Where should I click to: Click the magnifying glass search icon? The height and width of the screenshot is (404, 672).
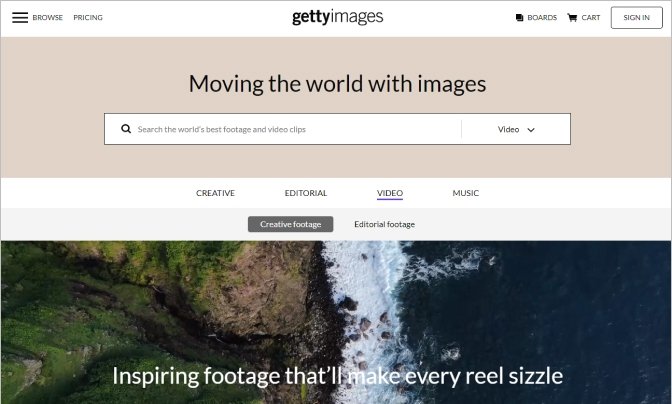point(126,129)
